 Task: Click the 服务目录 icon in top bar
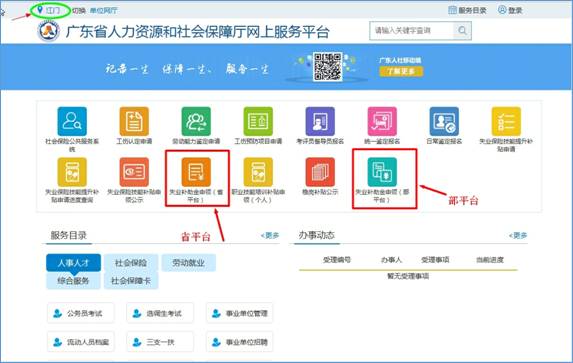click(452, 10)
